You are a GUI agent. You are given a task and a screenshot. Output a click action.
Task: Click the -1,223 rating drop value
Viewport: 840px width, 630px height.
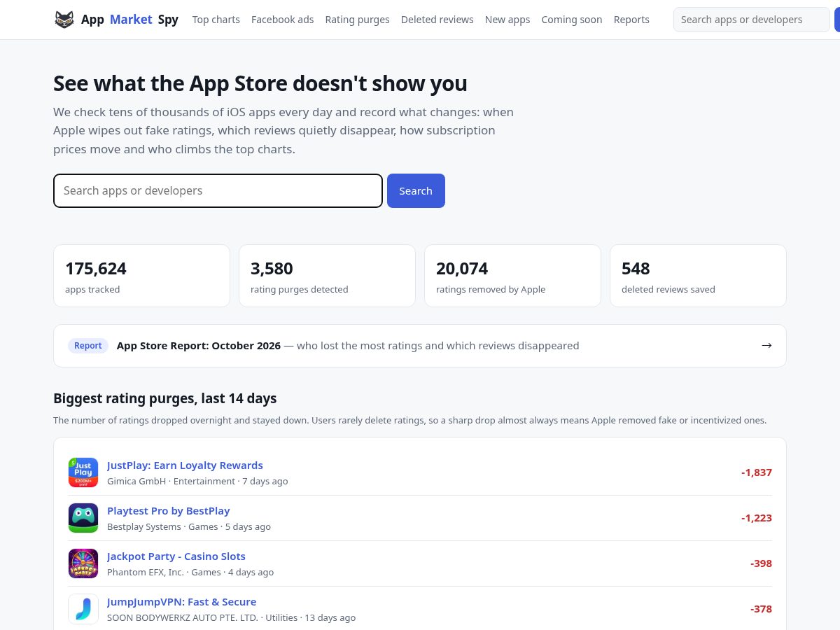point(757,518)
